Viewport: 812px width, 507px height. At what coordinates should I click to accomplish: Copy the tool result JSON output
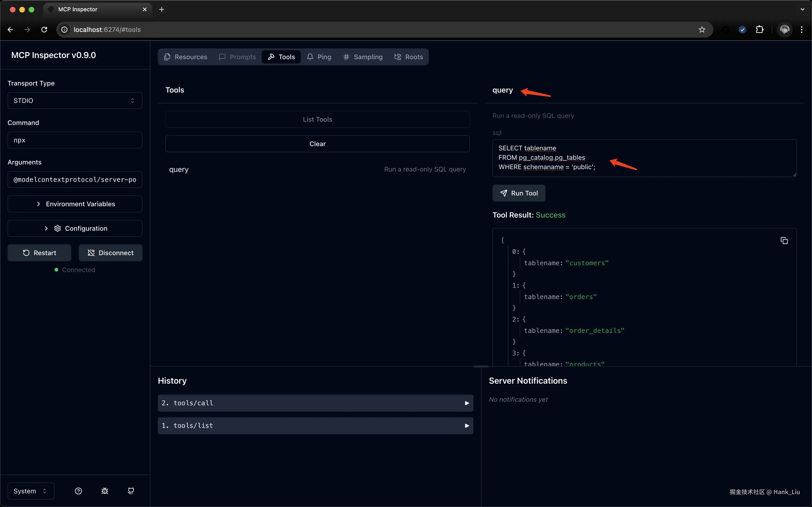pyautogui.click(x=784, y=241)
